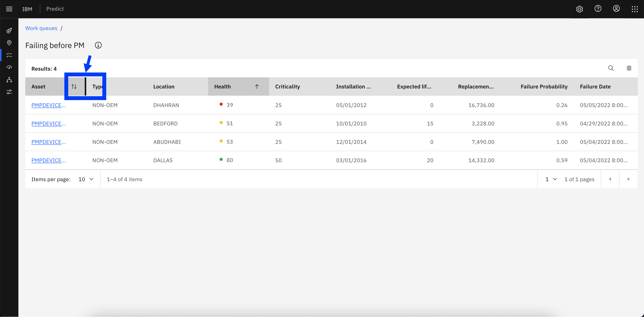This screenshot has width=644, height=317.
Task: Select the work queues checklist sidebar icon
Action: [9, 55]
